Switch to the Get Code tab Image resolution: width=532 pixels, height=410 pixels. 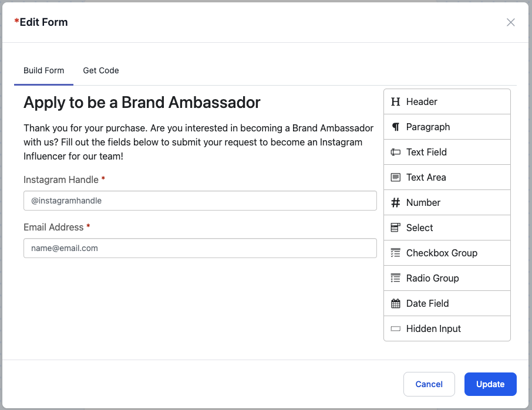[101, 70]
